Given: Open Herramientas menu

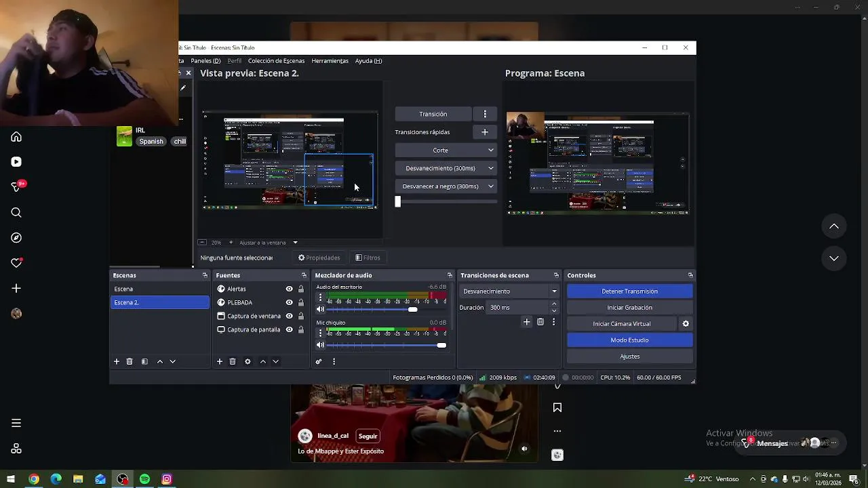Looking at the screenshot, I should click(330, 61).
